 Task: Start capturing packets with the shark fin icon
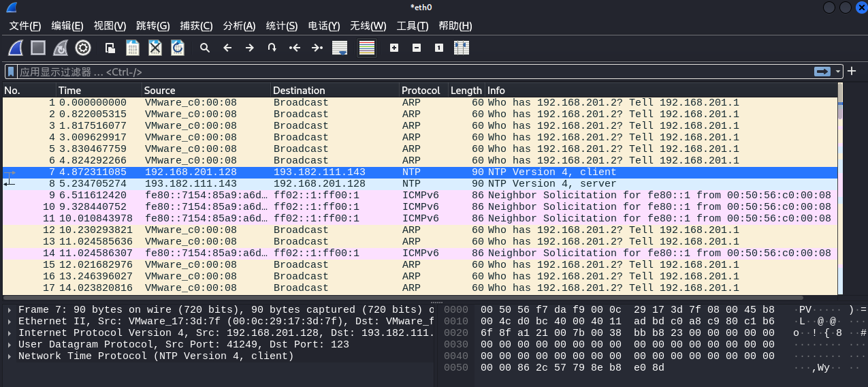click(16, 48)
